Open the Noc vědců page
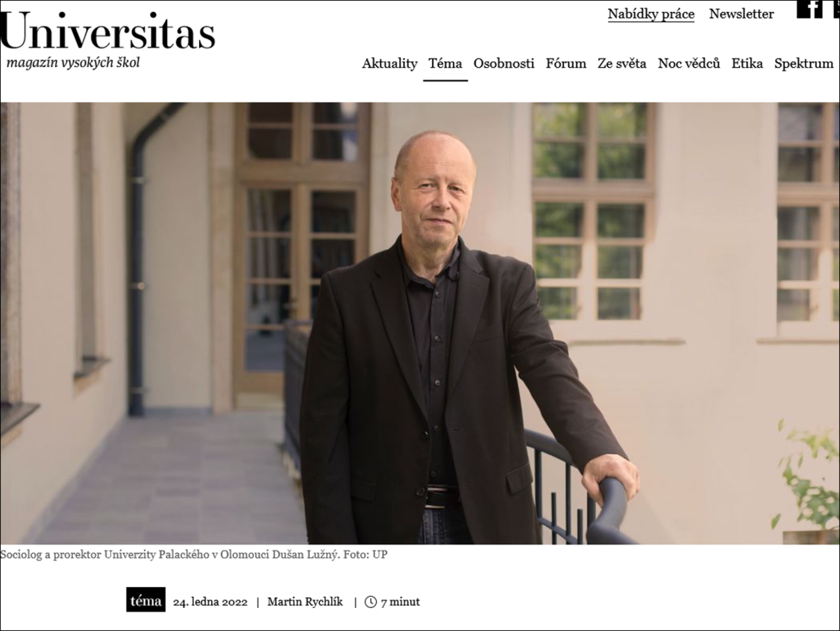This screenshot has height=631, width=840. point(689,64)
